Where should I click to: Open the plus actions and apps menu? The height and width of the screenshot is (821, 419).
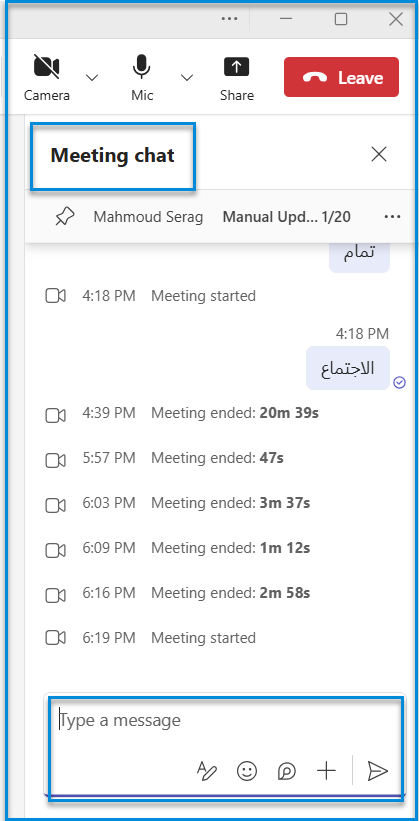point(326,771)
